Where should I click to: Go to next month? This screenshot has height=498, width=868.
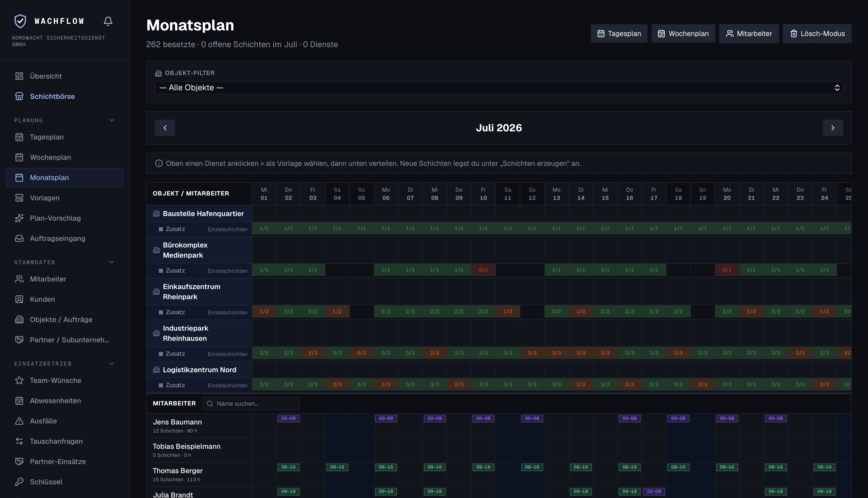click(833, 128)
